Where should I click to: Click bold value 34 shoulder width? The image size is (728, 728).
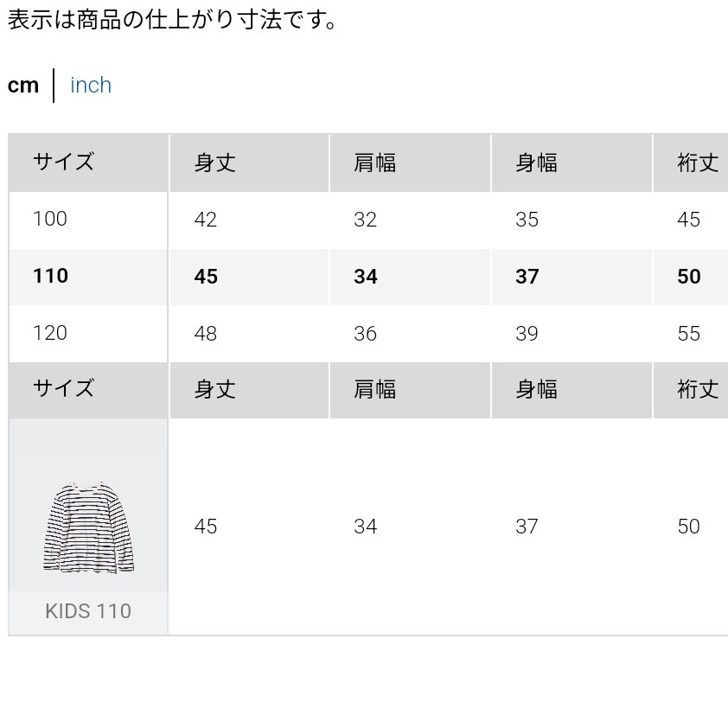coord(366,277)
